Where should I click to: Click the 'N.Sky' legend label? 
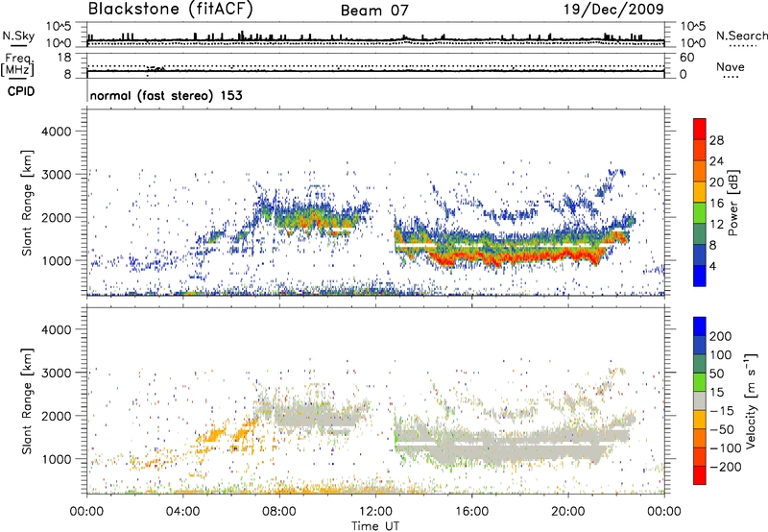point(18,36)
